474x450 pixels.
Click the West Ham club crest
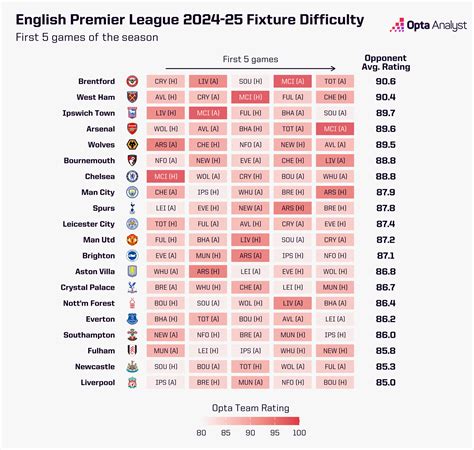tap(132, 97)
